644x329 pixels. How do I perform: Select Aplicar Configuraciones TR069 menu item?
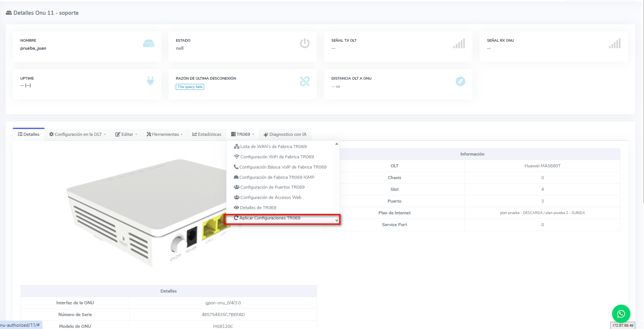pyautogui.click(x=269, y=218)
